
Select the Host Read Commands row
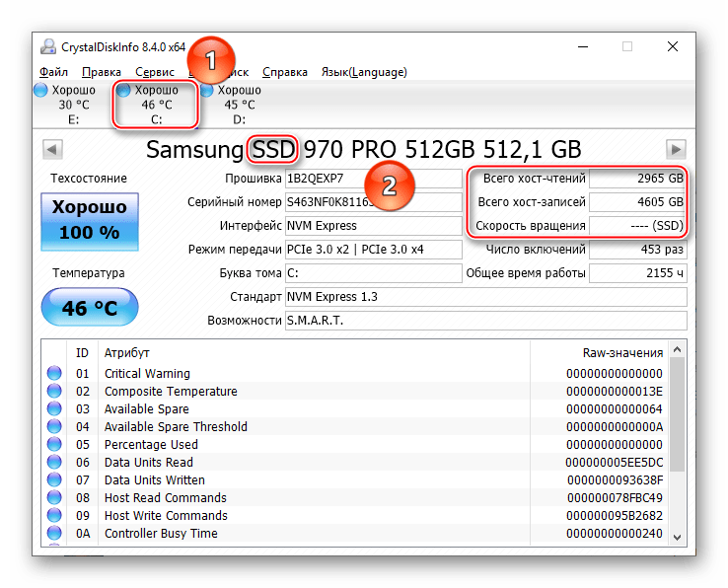point(355,497)
